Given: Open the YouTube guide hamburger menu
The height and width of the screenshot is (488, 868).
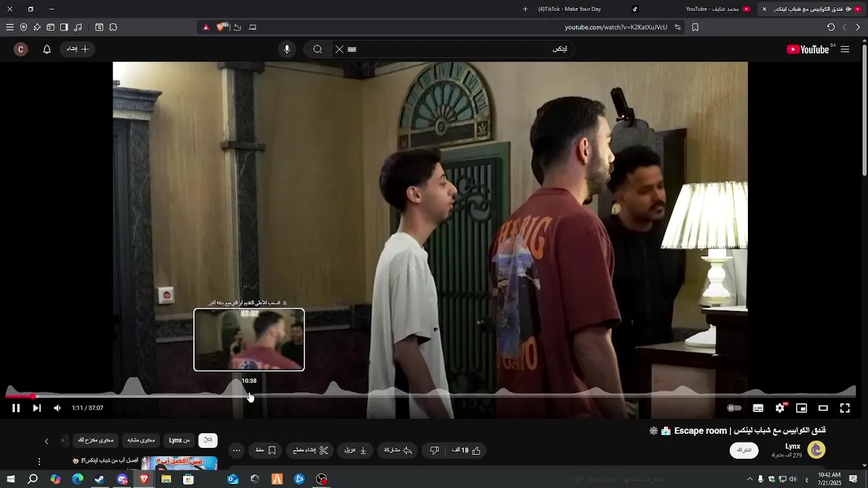Looking at the screenshot, I should pos(845,49).
